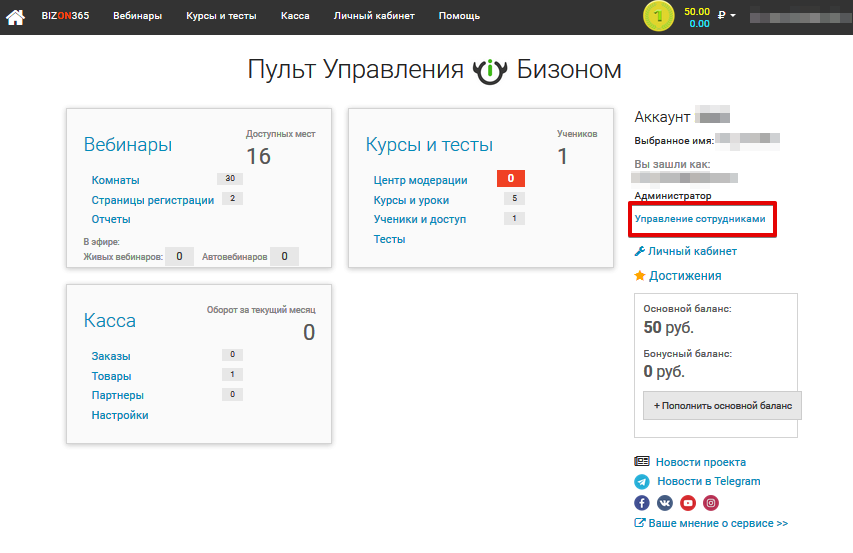Open the Instagram social icon
The height and width of the screenshot is (553, 853).
pos(711,503)
